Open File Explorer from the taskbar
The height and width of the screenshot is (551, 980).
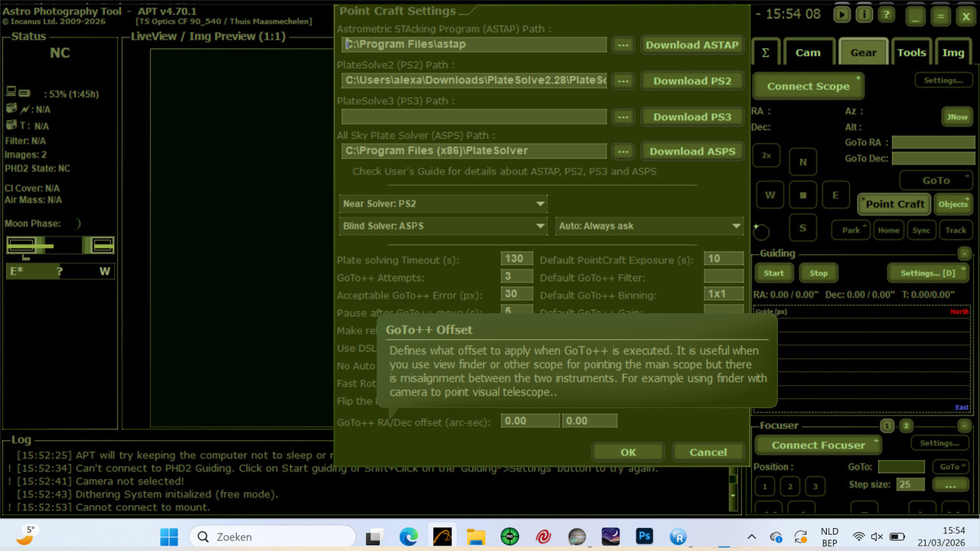[x=476, y=536]
